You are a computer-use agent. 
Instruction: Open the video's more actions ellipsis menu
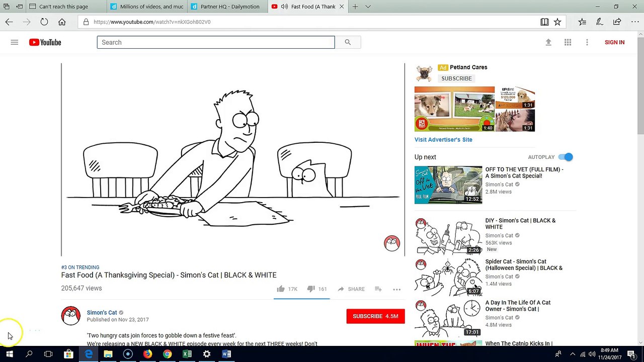tap(397, 289)
